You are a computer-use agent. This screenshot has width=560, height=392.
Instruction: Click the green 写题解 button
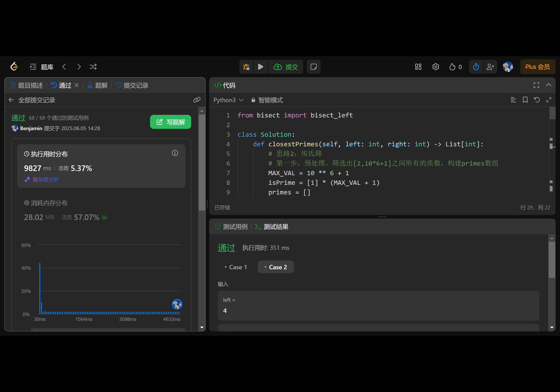click(170, 122)
